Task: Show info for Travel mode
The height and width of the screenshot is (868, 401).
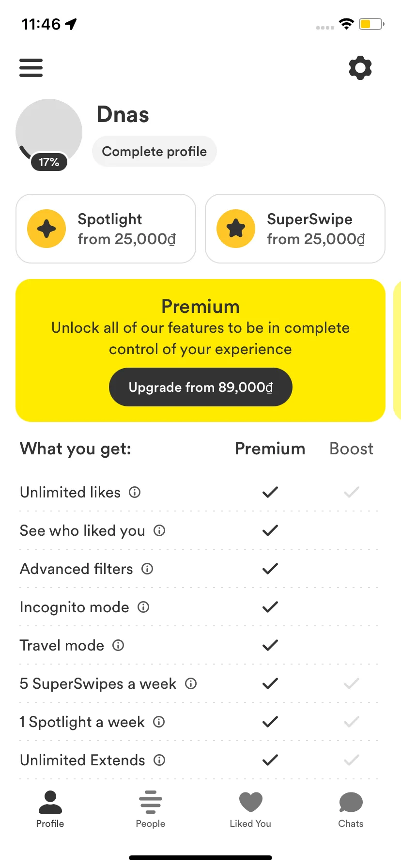Action: tap(118, 646)
